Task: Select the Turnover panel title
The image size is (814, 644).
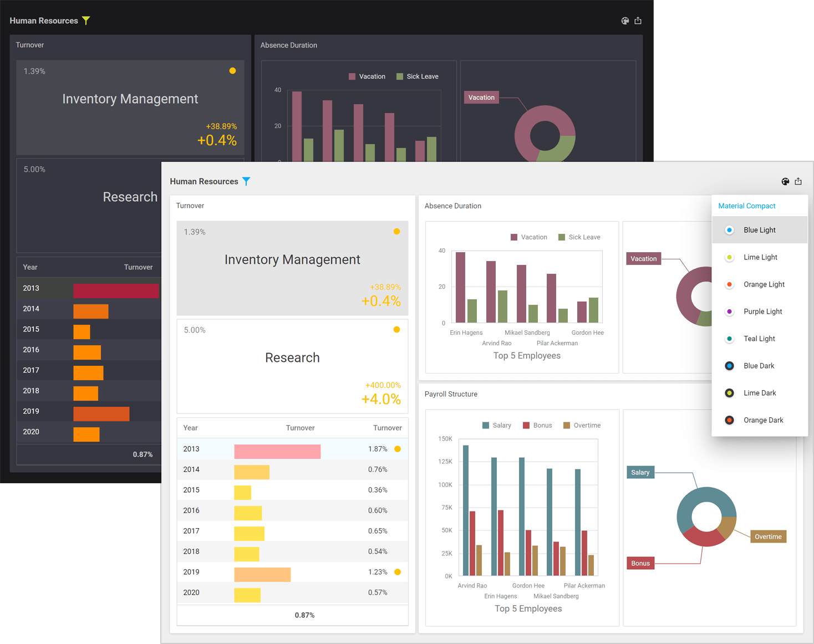Action: (x=190, y=206)
